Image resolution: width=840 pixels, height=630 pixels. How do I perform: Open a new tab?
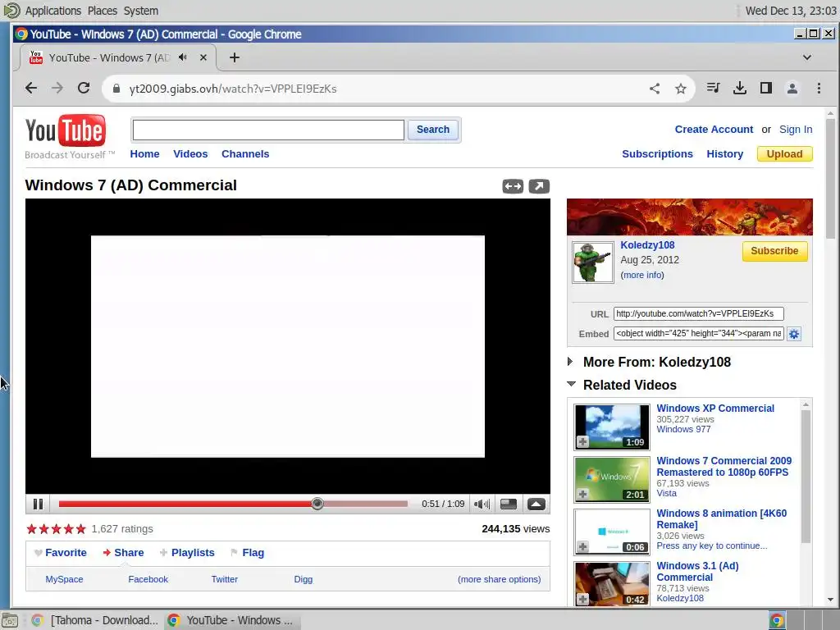pyautogui.click(x=234, y=57)
